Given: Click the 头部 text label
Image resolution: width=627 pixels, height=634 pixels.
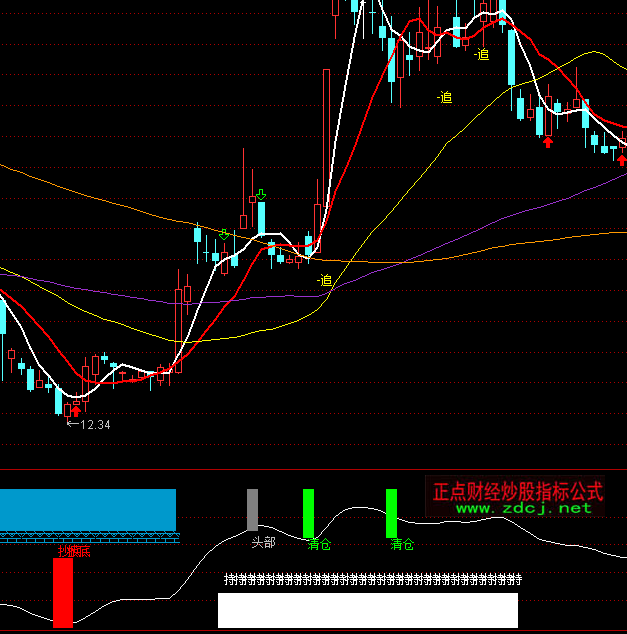Looking at the screenshot, I should pyautogui.click(x=263, y=543).
